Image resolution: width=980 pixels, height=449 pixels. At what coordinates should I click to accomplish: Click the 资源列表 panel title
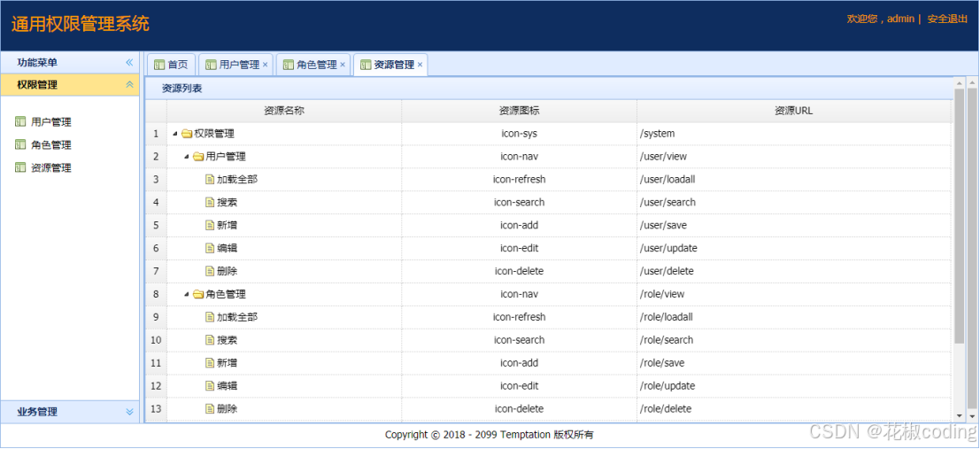(181, 89)
